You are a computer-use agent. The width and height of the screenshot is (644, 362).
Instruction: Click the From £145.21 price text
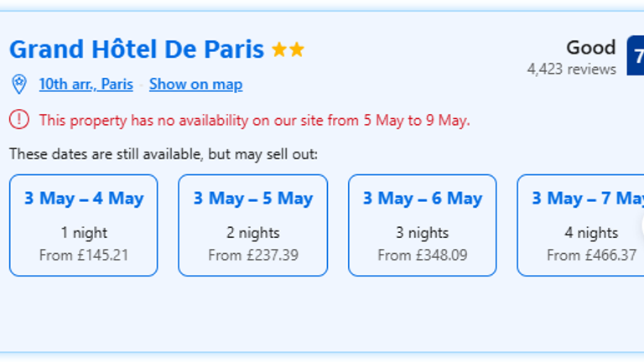click(84, 255)
